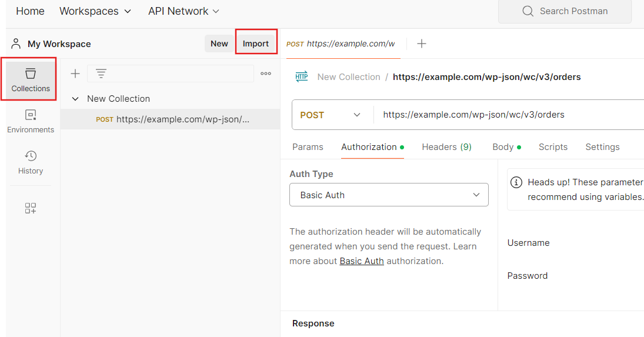This screenshot has height=337, width=644.
Task: Click the Search Postman field
Action: pyautogui.click(x=565, y=11)
